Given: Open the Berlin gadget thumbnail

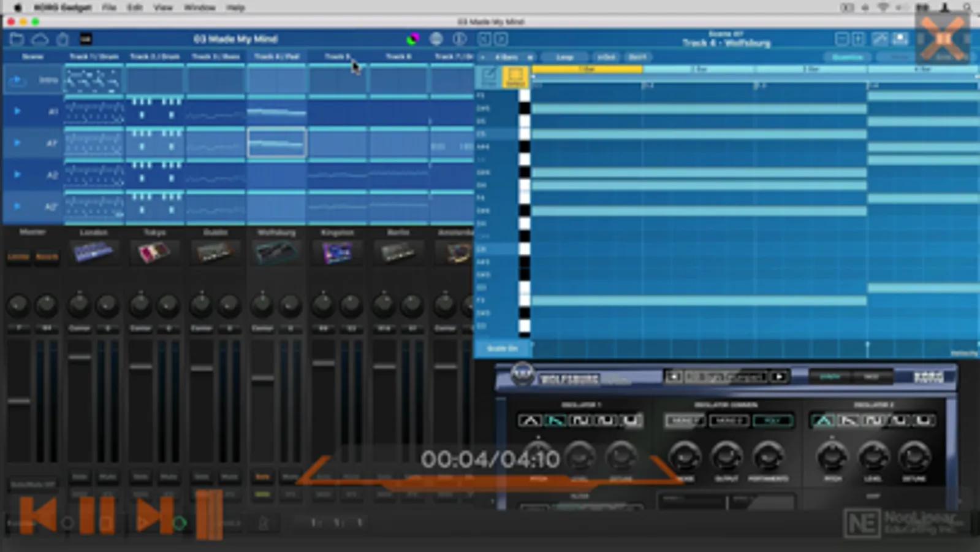Looking at the screenshot, I should tap(397, 251).
